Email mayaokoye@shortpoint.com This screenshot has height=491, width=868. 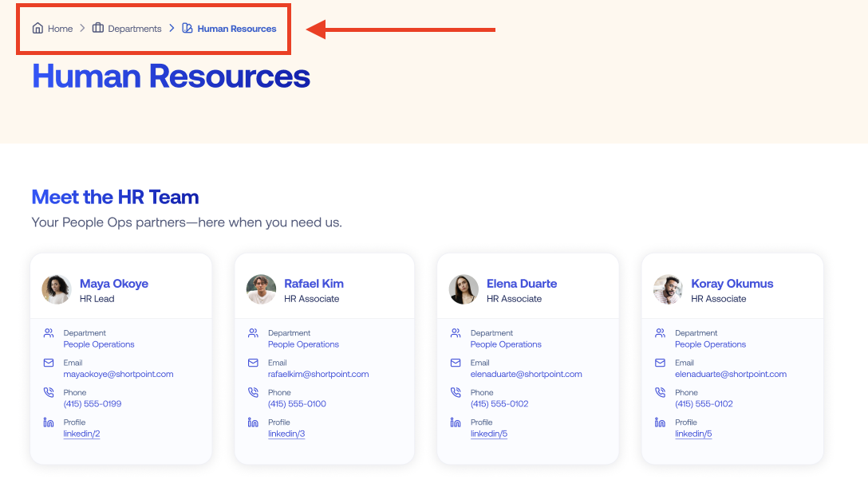118,375
